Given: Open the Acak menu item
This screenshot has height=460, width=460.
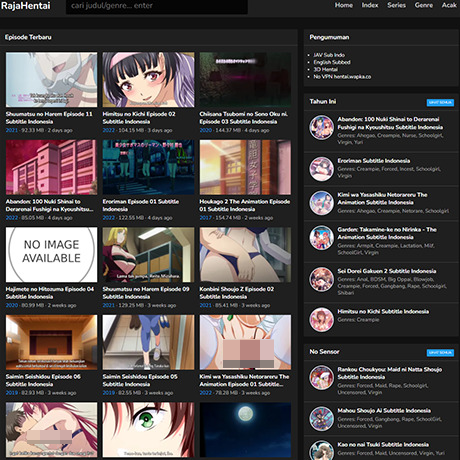Looking at the screenshot, I should click(449, 5).
